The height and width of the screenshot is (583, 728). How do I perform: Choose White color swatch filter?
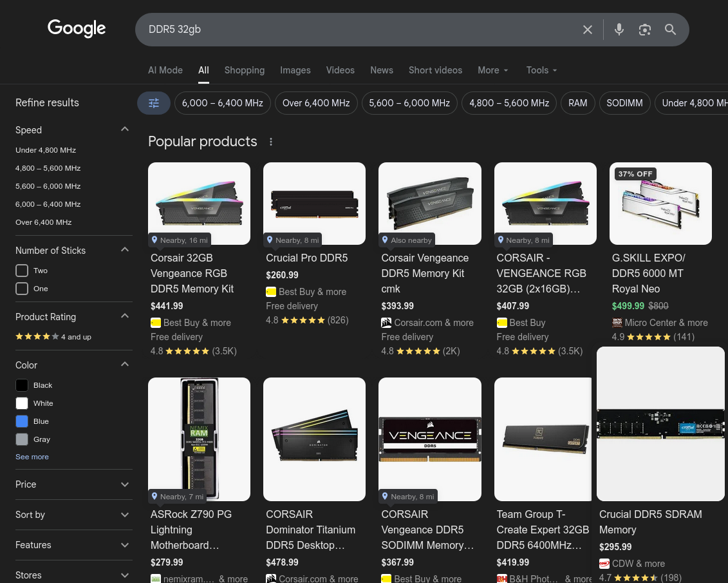(22, 403)
